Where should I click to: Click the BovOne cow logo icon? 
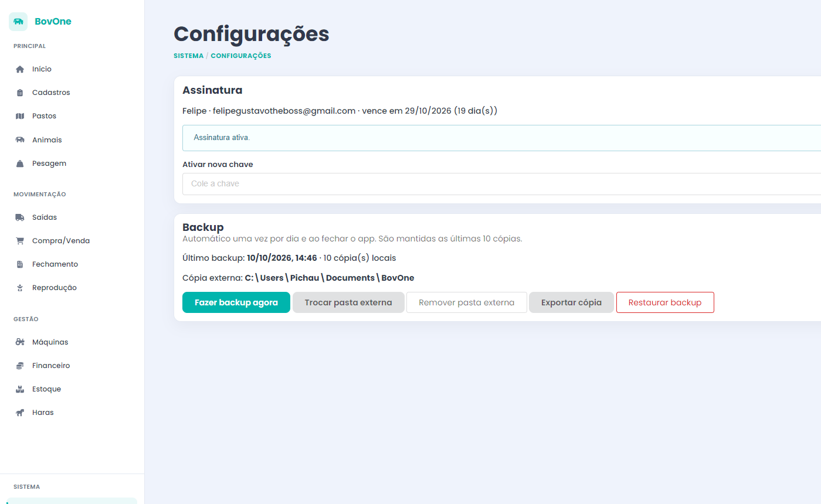(18, 22)
